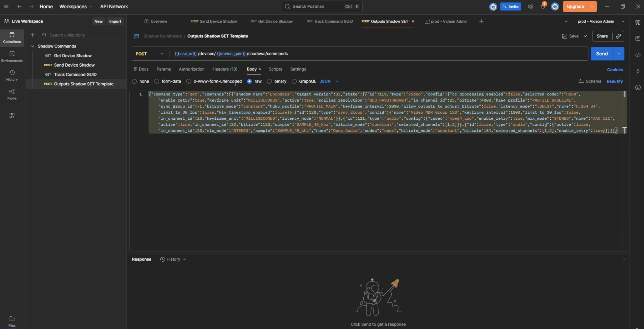This screenshot has width=644, height=329.
Task: Share the request
Action: pyautogui.click(x=602, y=36)
